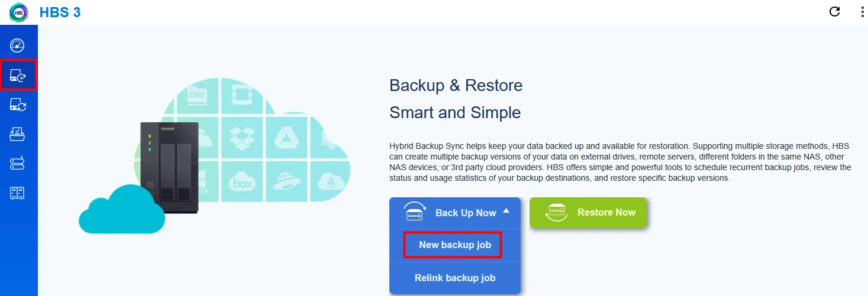868x296 pixels.
Task: Click the HBS 3 title text
Action: click(60, 12)
